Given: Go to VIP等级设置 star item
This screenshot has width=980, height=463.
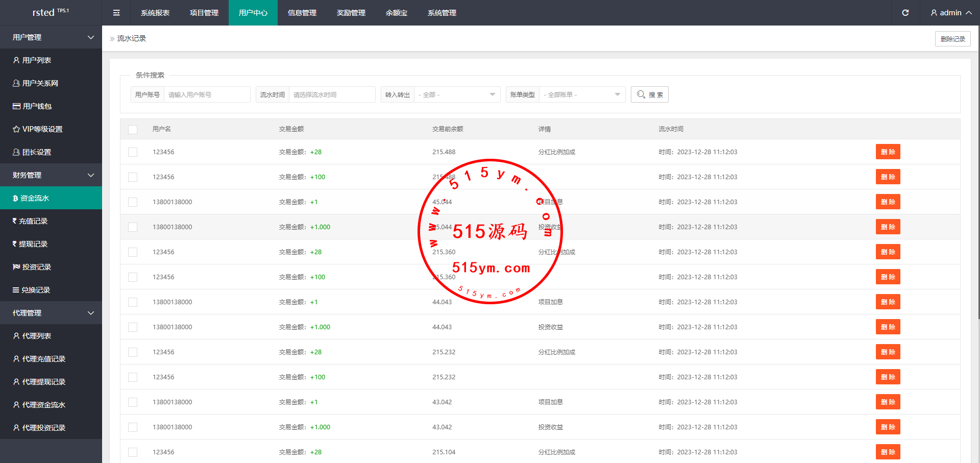Looking at the screenshot, I should click(x=42, y=129).
